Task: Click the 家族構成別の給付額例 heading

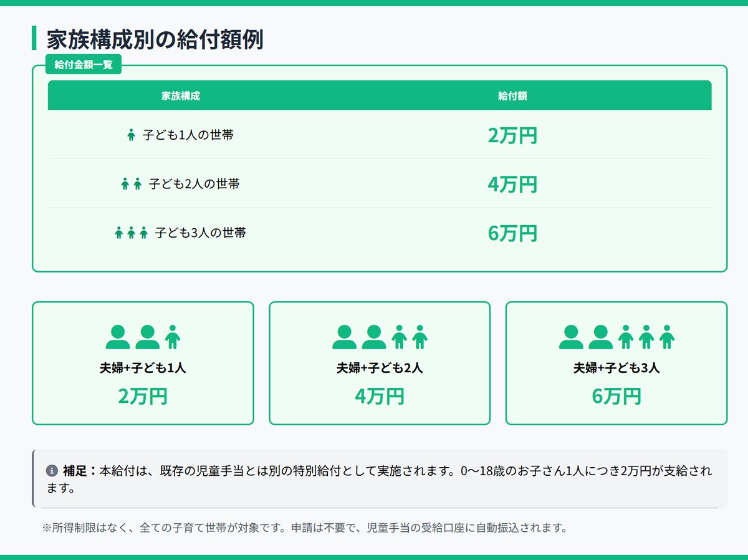Action: tap(155, 39)
